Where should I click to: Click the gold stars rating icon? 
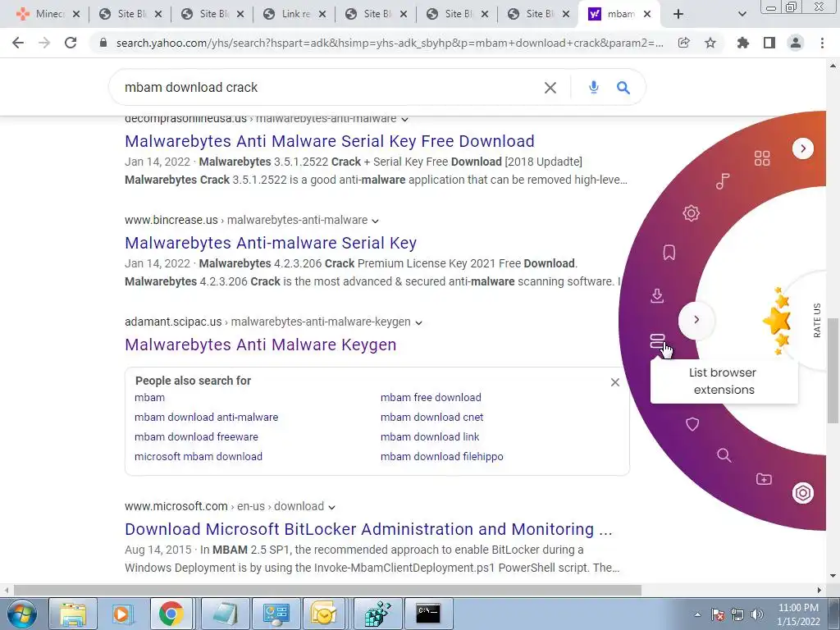point(778,321)
